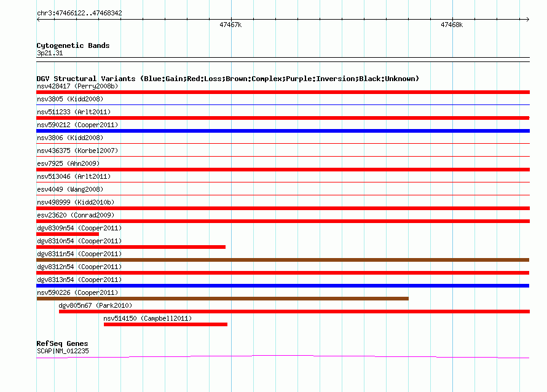Select the red esv7925 variant bar

point(283,170)
